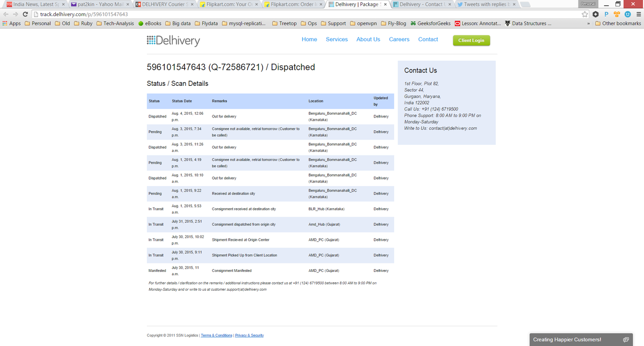The image size is (644, 346).
Task: Click the 'Consignment Manifested' remark
Action: [x=232, y=271]
